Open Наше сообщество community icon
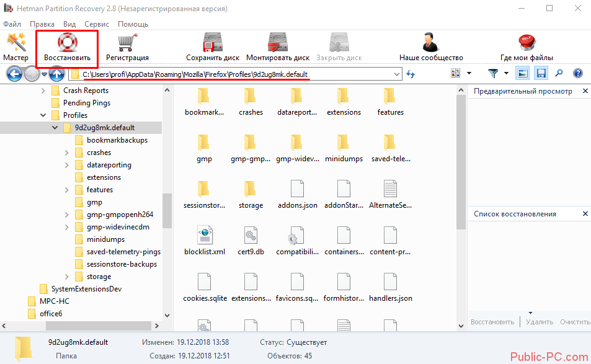This screenshot has width=591, height=364. pos(430,47)
